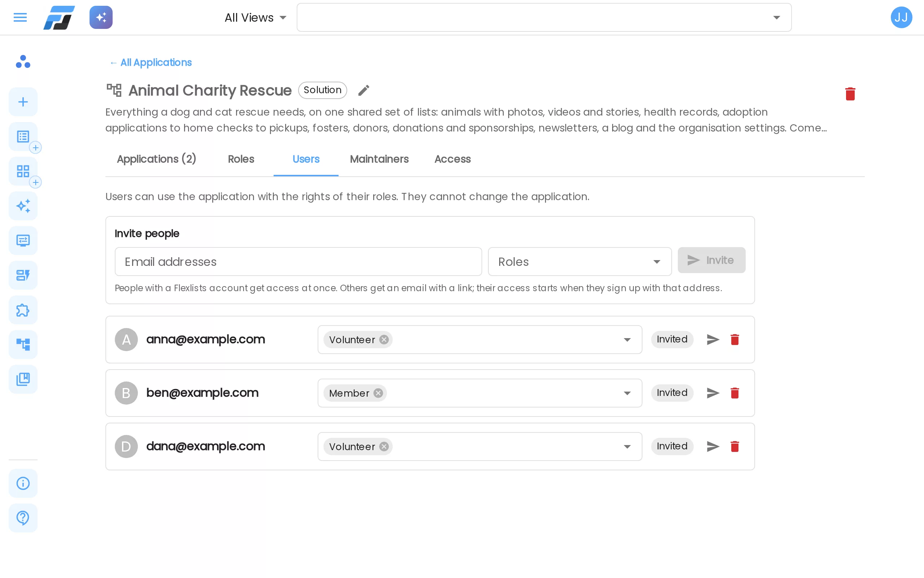Expand role dropdown for dana@example.com

(627, 447)
